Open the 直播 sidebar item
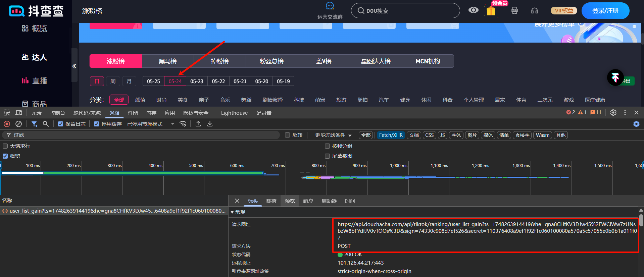 tap(35, 81)
